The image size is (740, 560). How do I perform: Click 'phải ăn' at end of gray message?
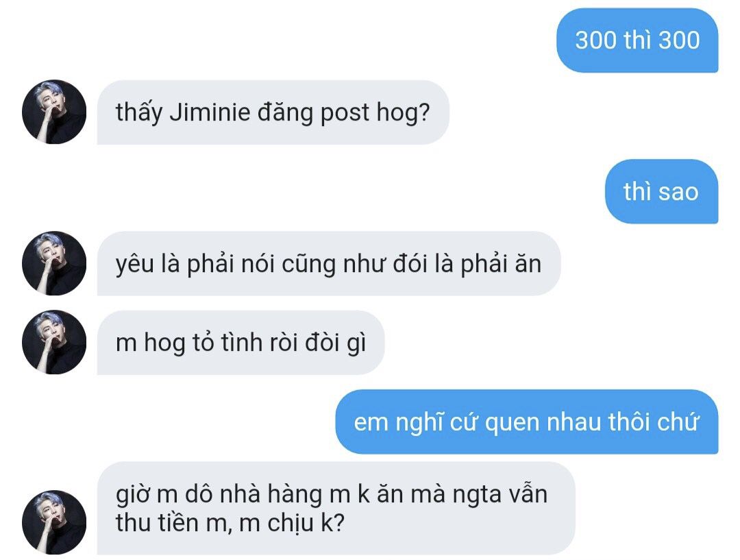[501, 264]
